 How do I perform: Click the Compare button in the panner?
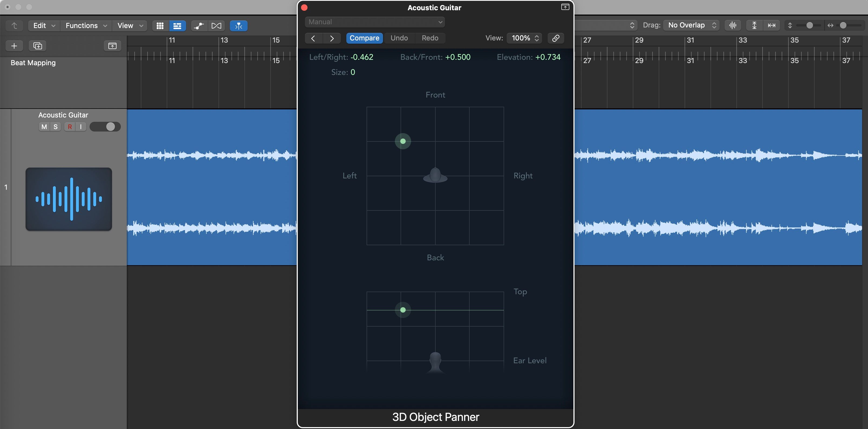click(364, 38)
